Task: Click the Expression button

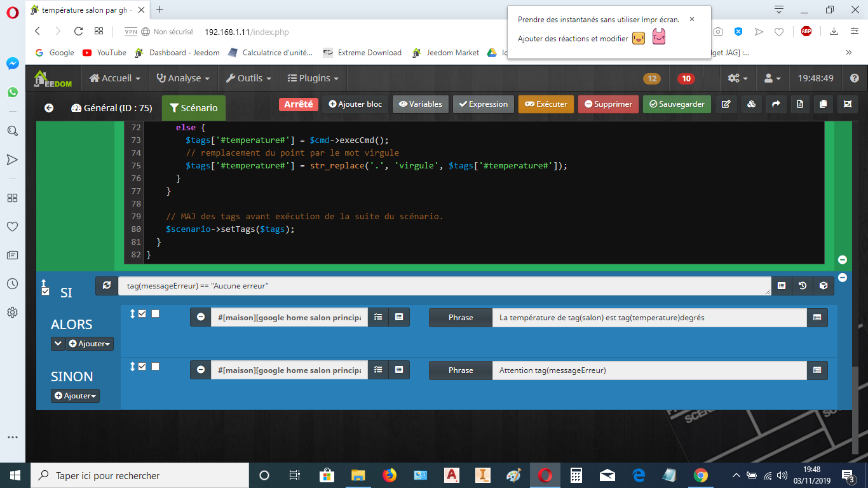Action: pos(484,104)
